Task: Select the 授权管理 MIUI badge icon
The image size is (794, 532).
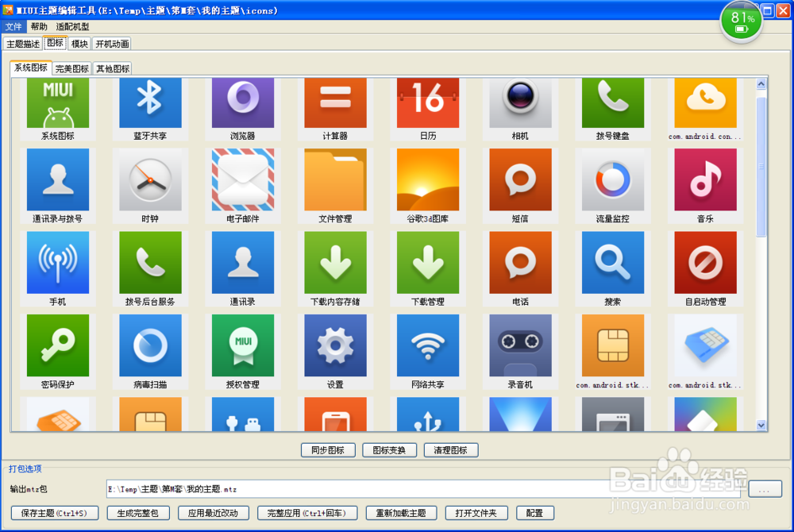Action: click(243, 345)
